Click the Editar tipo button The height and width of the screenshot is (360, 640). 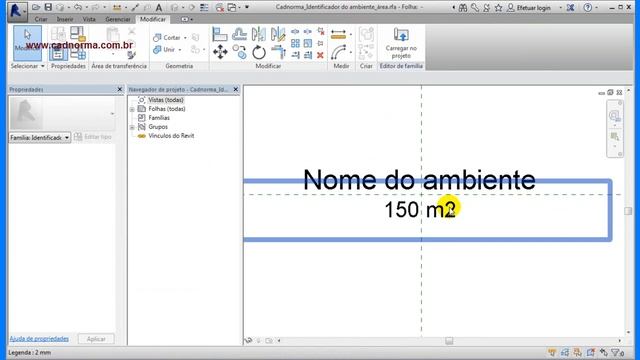93,137
